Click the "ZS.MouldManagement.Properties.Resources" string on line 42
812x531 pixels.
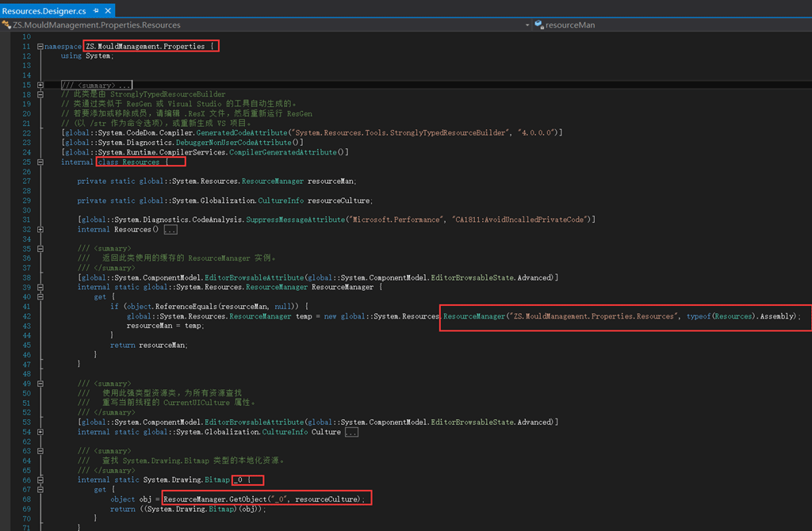(x=594, y=316)
